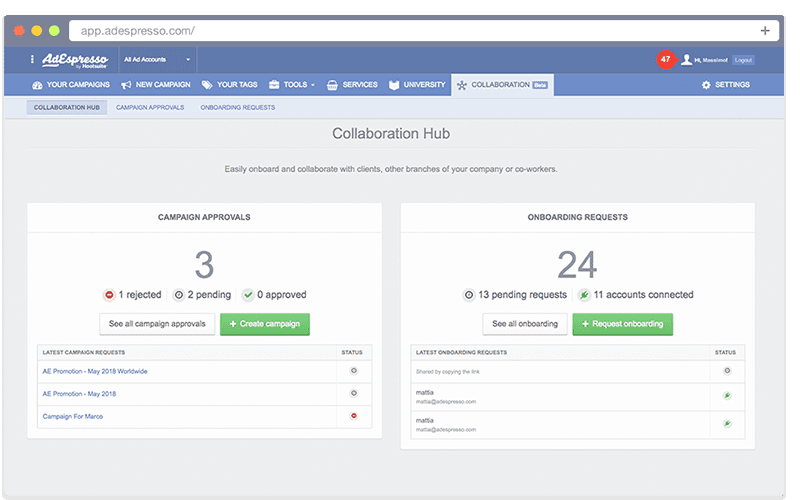Go to Your Campaigns in the navigation

pos(71,85)
